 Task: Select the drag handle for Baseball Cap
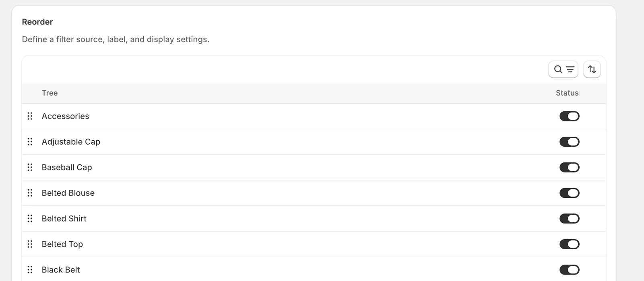click(x=30, y=167)
